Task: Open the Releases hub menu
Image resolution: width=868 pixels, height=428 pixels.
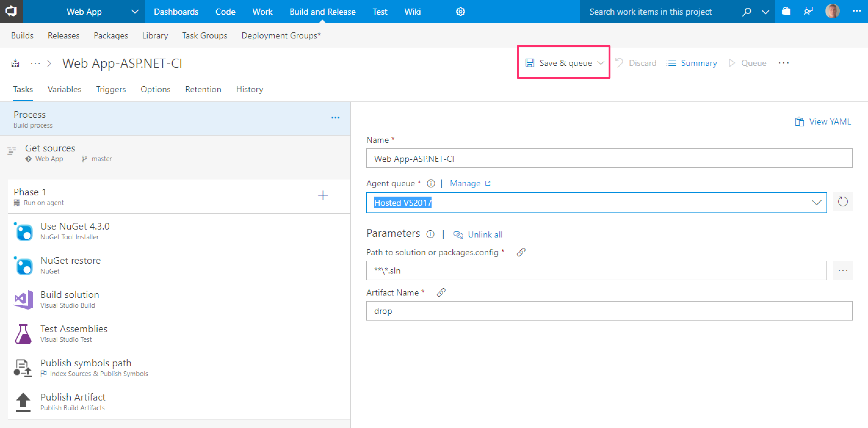Action: (63, 35)
